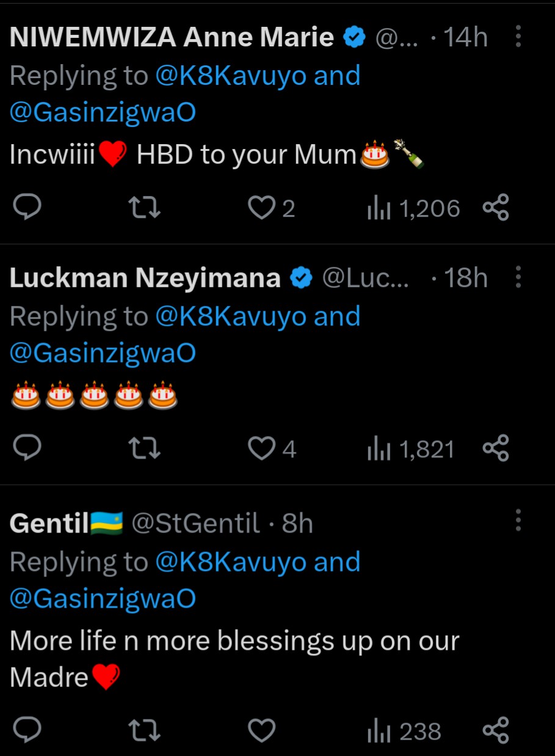Share NIWEMWIZA Anne Marie's tweet

point(496,208)
